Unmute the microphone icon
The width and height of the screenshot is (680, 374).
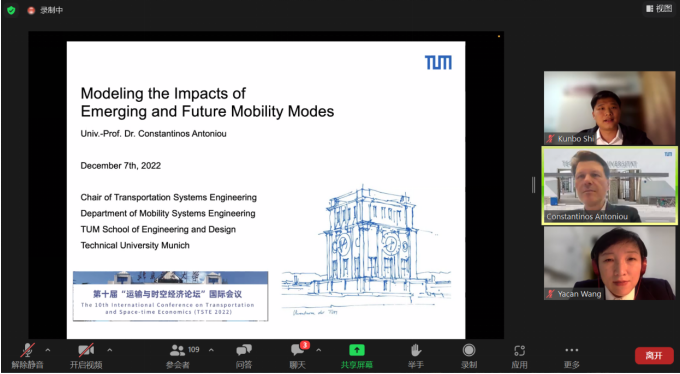click(28, 351)
